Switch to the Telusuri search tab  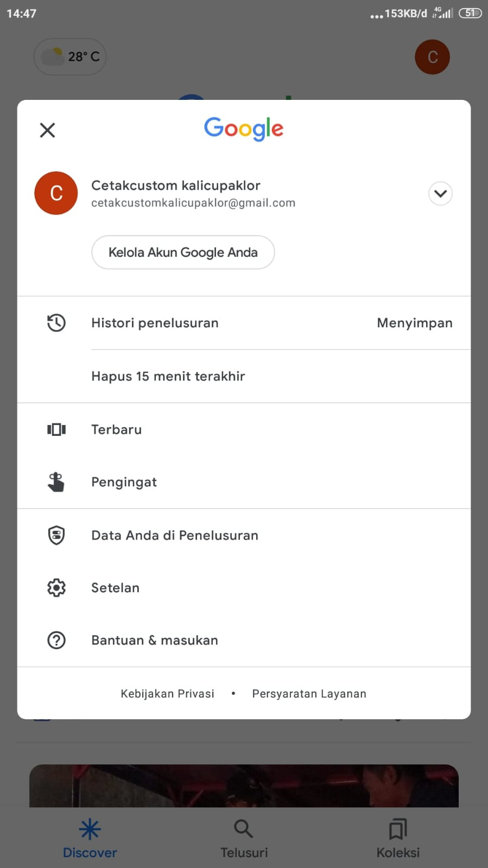[x=244, y=839]
